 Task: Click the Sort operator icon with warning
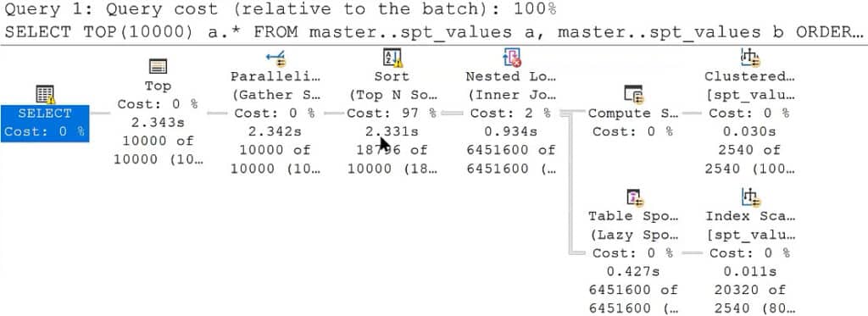coord(392,57)
